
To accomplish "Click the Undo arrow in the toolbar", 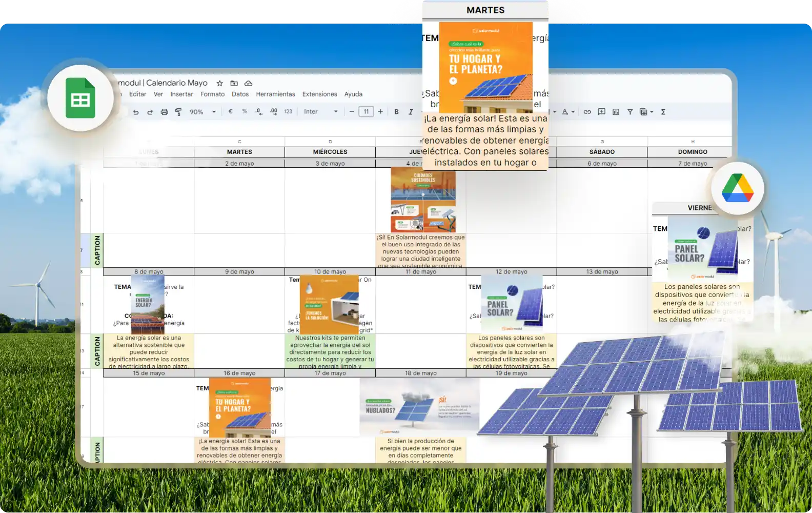I will (x=136, y=112).
